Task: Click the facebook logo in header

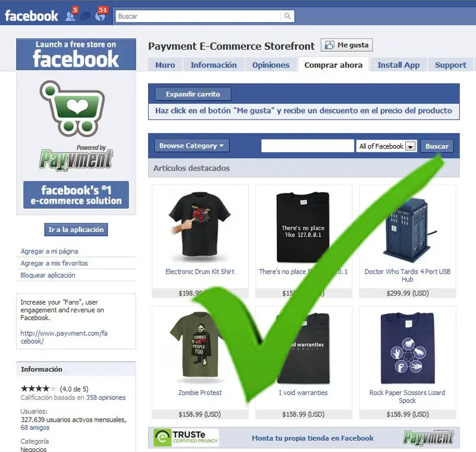Action: point(32,16)
